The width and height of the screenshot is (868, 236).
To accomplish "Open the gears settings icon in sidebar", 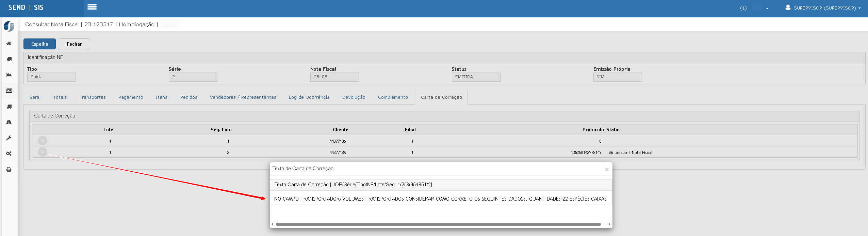I will click(x=9, y=154).
